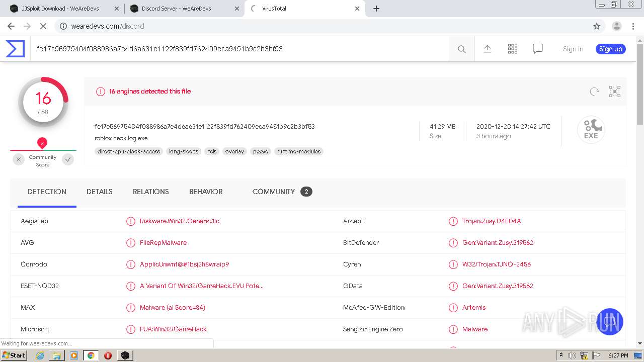Screen dimensions: 644x362
Task: Click Internet Explorer taskbar icon
Action: pyautogui.click(x=40, y=355)
